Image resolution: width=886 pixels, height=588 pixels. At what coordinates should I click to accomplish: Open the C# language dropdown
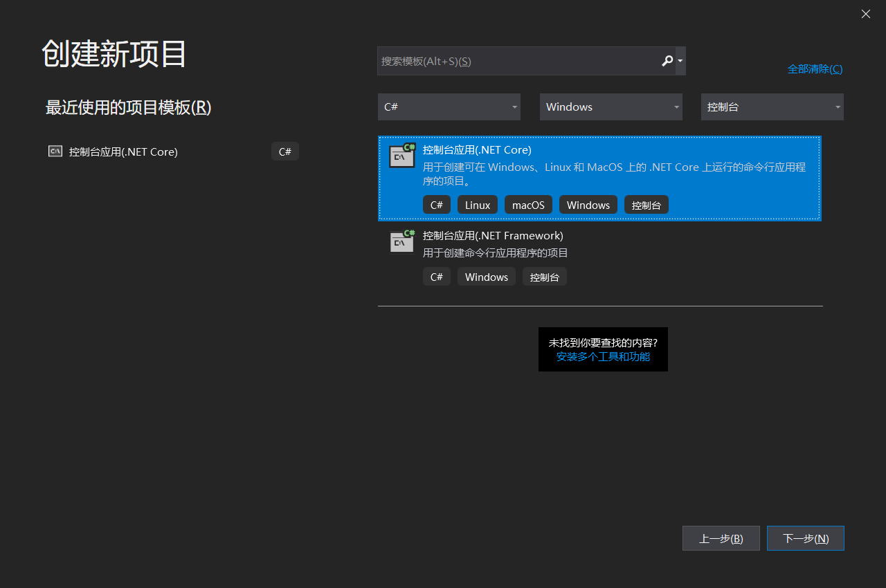(x=449, y=107)
